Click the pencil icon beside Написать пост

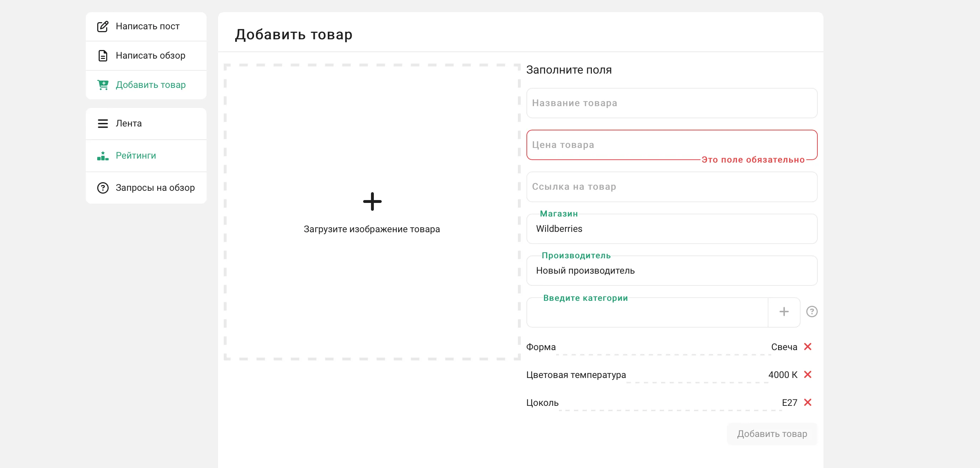coord(103,26)
